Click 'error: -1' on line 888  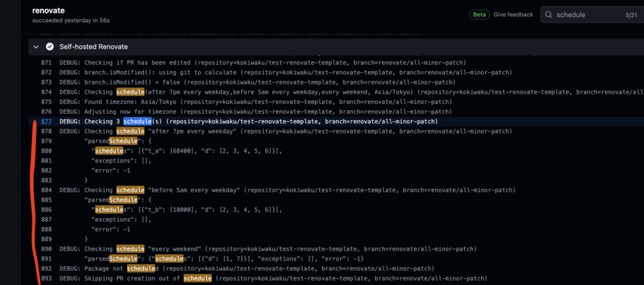[x=111, y=230]
